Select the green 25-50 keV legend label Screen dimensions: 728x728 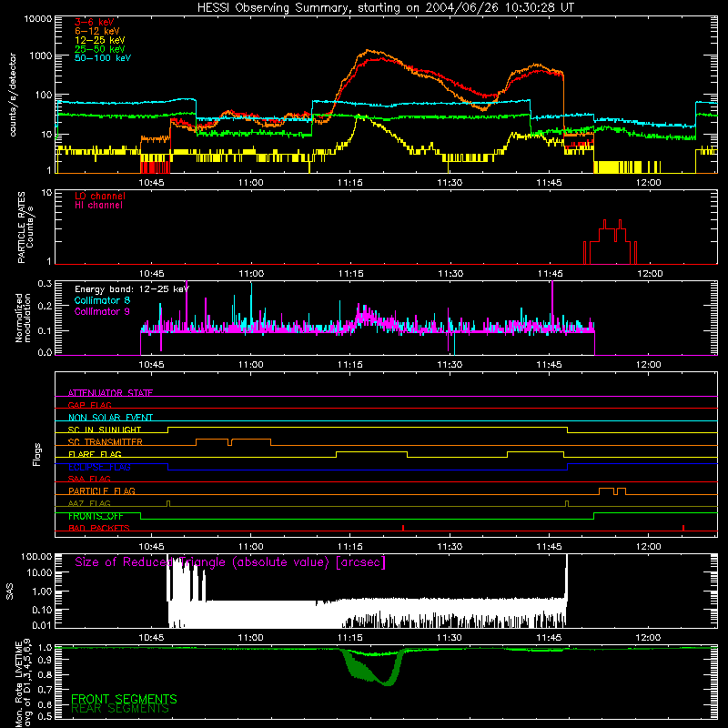[x=100, y=49]
